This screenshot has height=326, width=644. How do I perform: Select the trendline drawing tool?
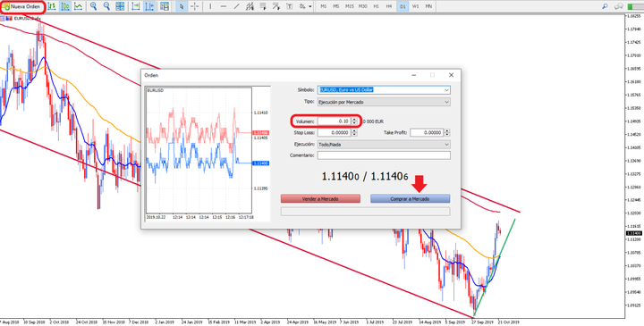point(236,6)
